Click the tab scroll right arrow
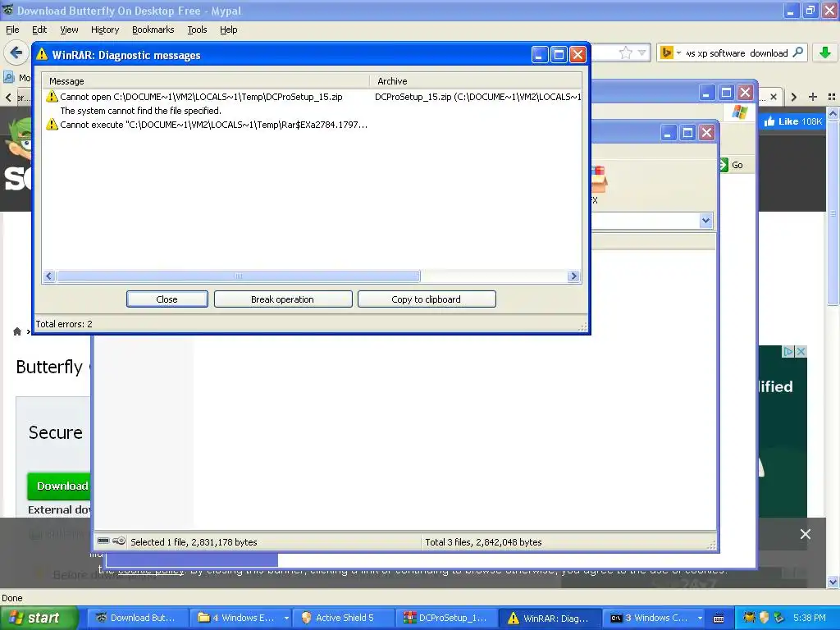 pyautogui.click(x=794, y=97)
